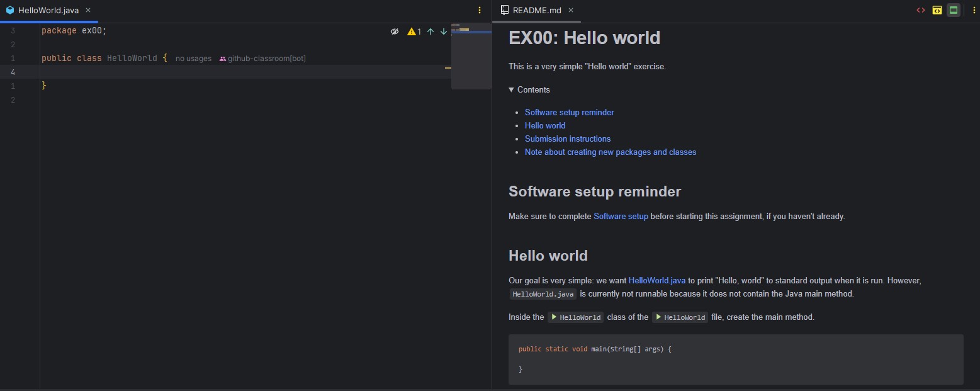980x391 pixels.
Task: Click the github-classroom[bot] author hint
Action: [x=266, y=59]
